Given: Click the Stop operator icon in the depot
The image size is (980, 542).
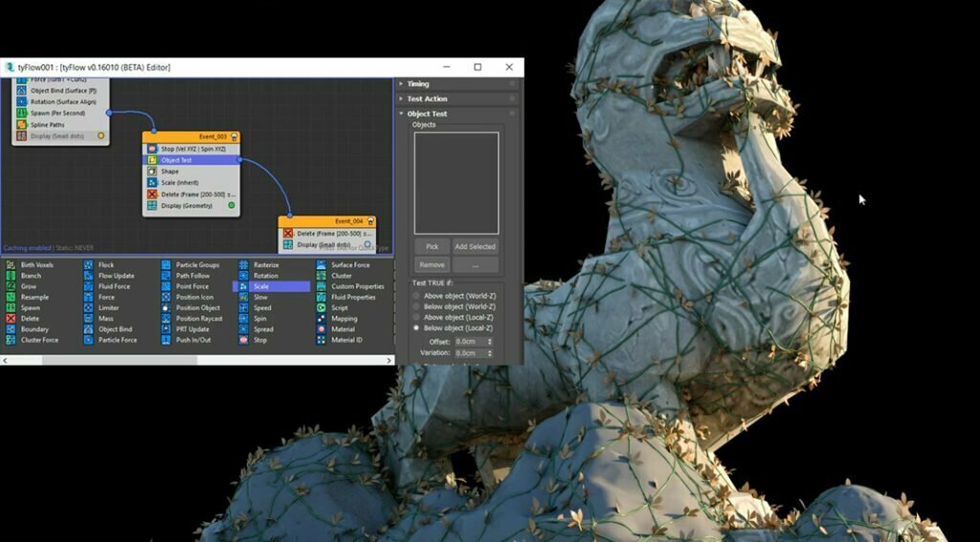Looking at the screenshot, I should click(243, 340).
